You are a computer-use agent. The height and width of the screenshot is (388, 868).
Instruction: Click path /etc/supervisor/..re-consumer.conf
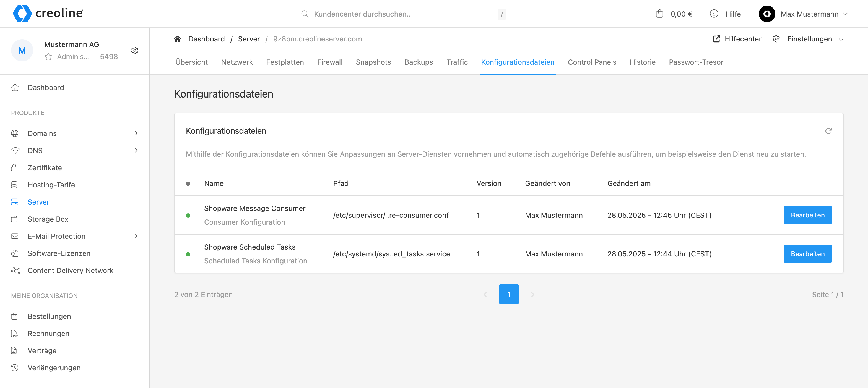[391, 215]
